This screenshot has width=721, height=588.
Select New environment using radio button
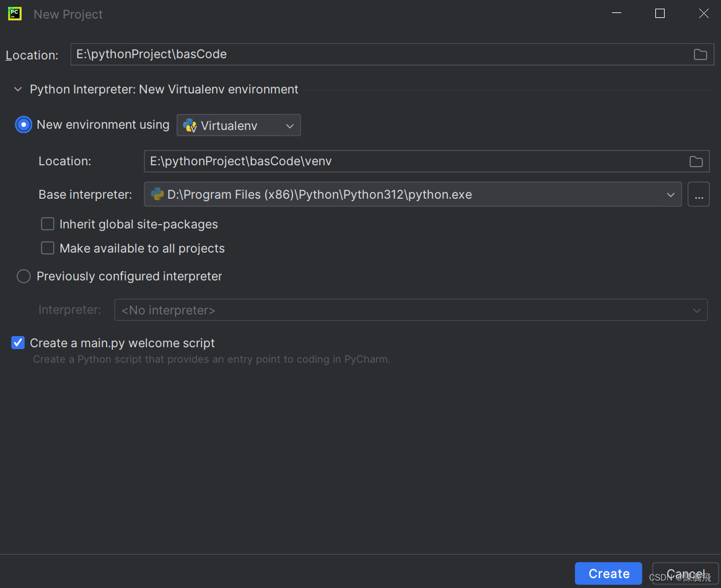click(x=24, y=125)
